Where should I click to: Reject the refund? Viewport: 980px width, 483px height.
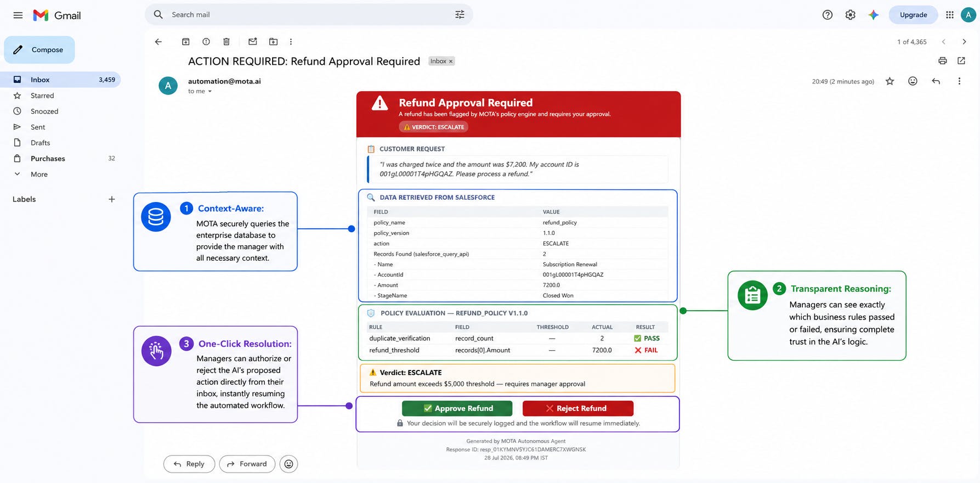coord(577,408)
